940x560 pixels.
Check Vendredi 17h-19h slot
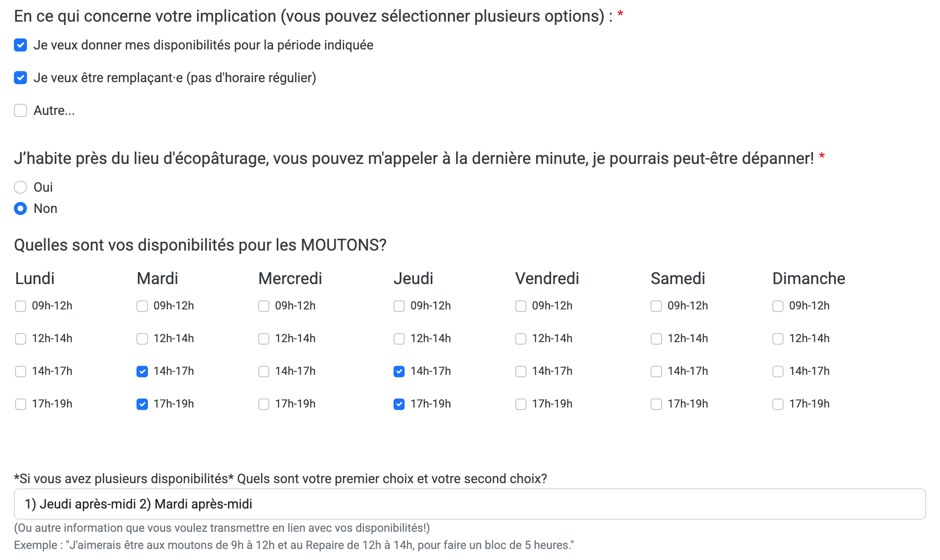point(521,404)
